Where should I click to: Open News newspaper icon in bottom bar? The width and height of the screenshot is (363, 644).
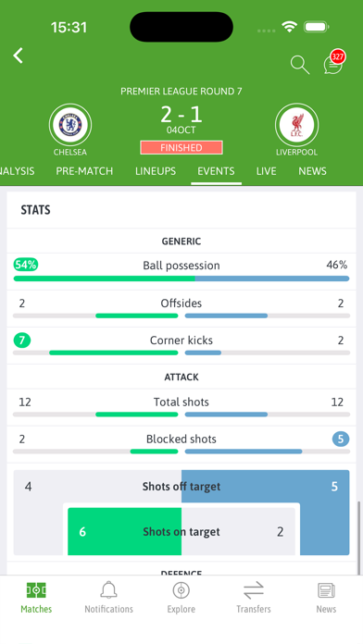326,591
